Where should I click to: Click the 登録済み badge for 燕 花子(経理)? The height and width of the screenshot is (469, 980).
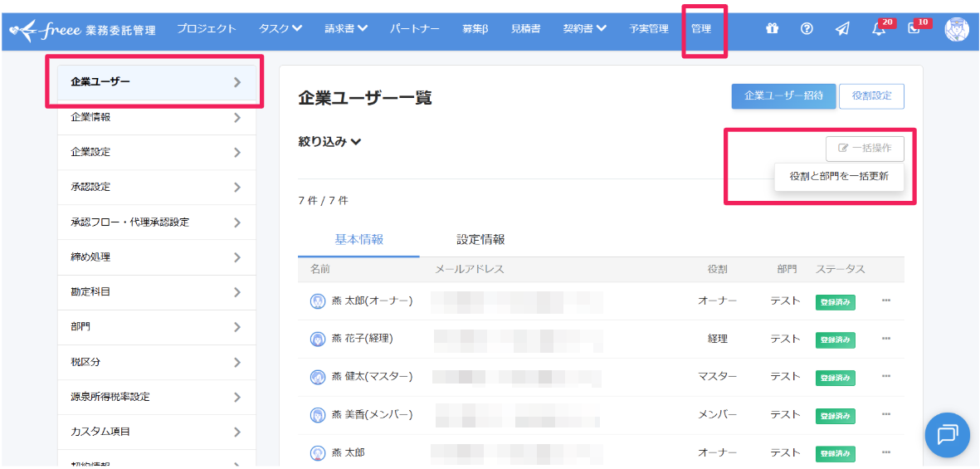[835, 340]
